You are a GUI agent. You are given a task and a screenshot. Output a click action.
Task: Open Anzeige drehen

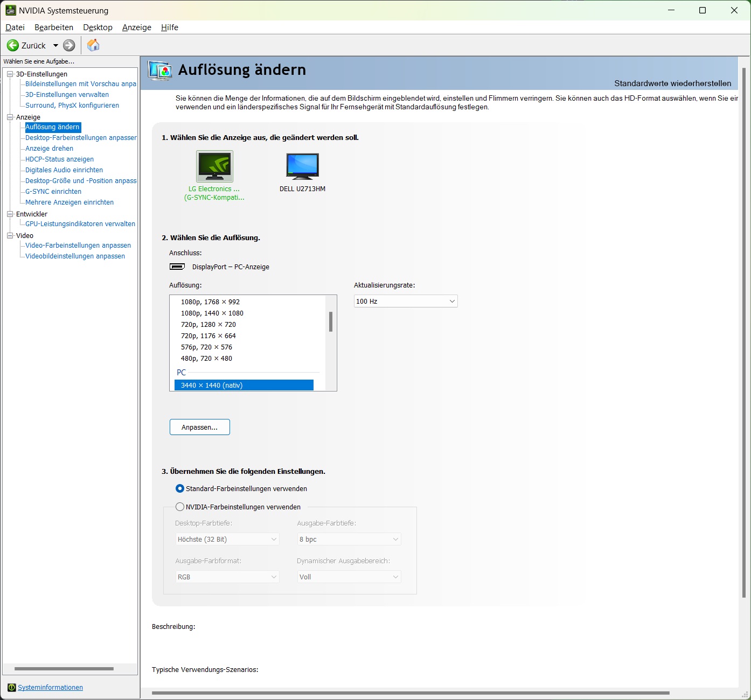pos(49,149)
